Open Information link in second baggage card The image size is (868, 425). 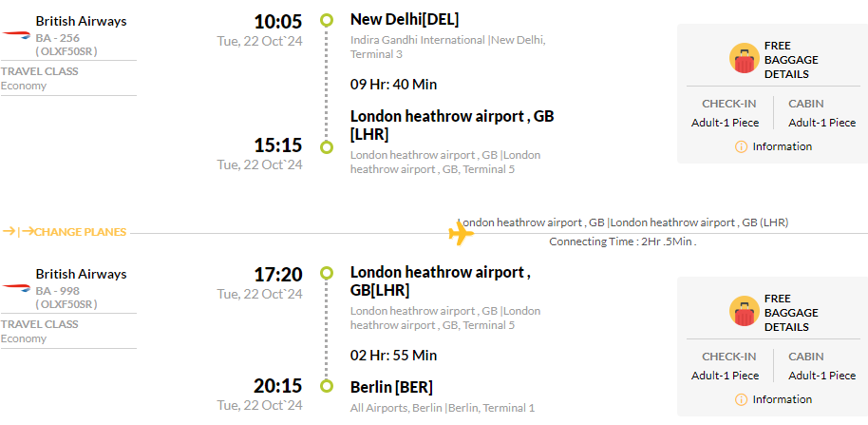tap(783, 399)
